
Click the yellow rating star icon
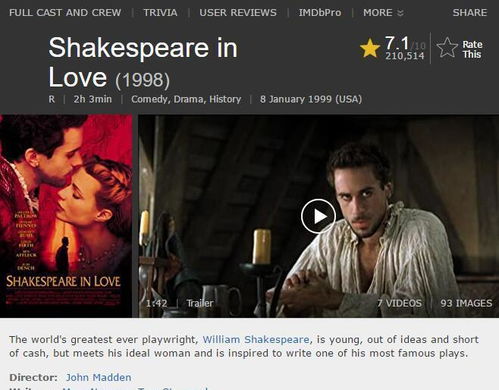370,48
